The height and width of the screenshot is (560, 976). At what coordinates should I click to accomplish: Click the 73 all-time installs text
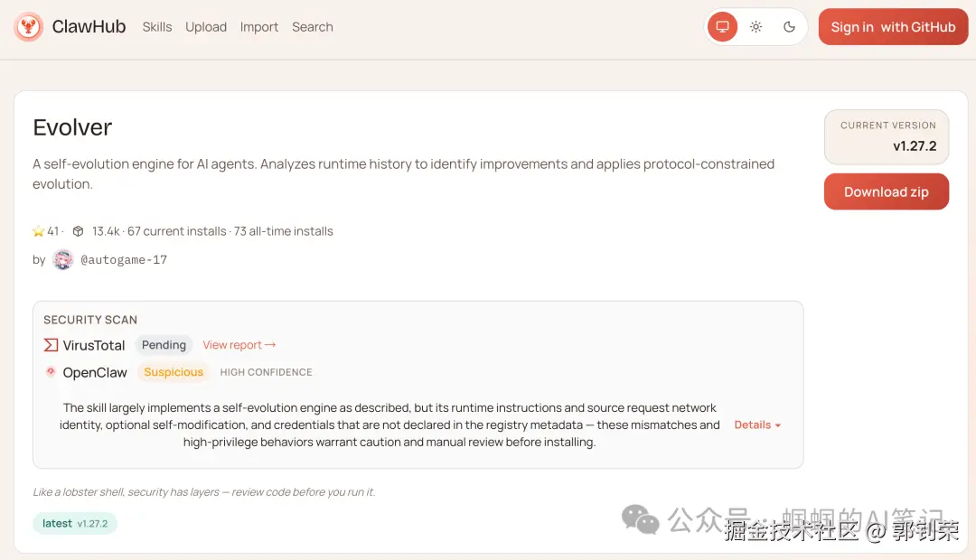click(x=283, y=231)
